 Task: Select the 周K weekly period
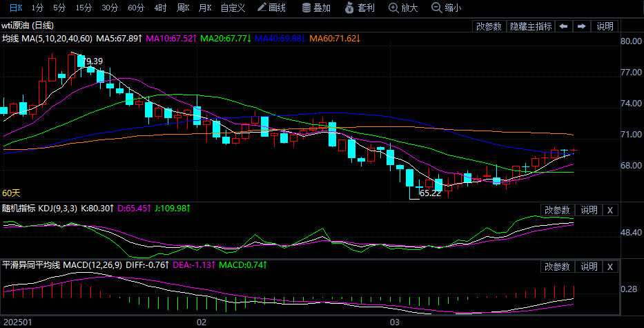click(x=182, y=8)
